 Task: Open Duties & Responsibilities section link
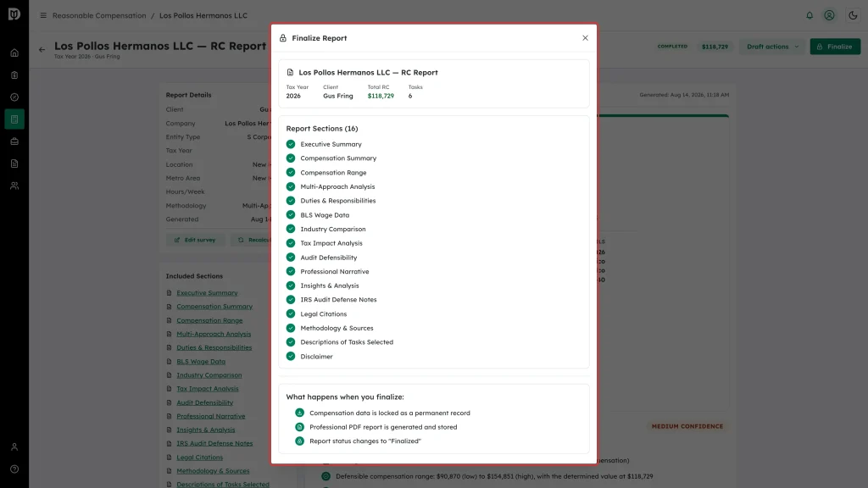point(214,347)
